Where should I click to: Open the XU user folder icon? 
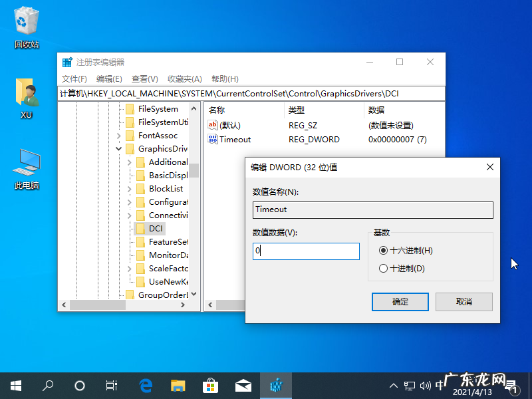[27, 93]
